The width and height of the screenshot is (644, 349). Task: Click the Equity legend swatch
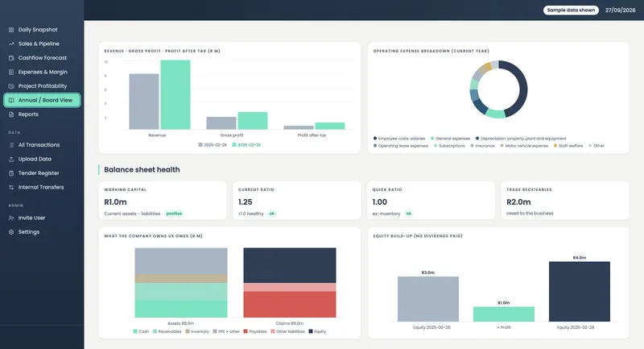pyautogui.click(x=311, y=331)
